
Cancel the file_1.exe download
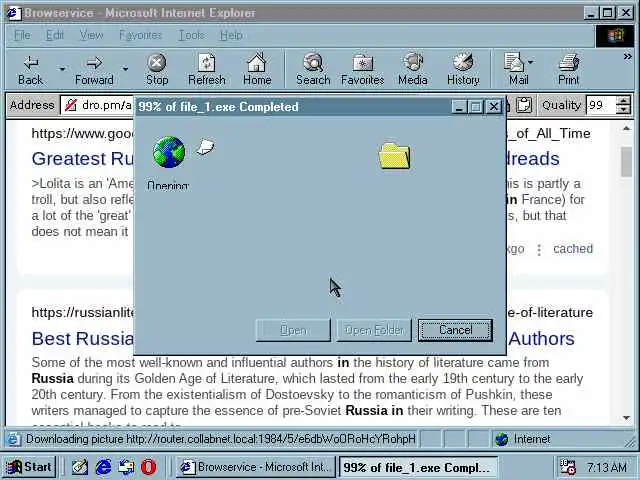click(x=455, y=330)
